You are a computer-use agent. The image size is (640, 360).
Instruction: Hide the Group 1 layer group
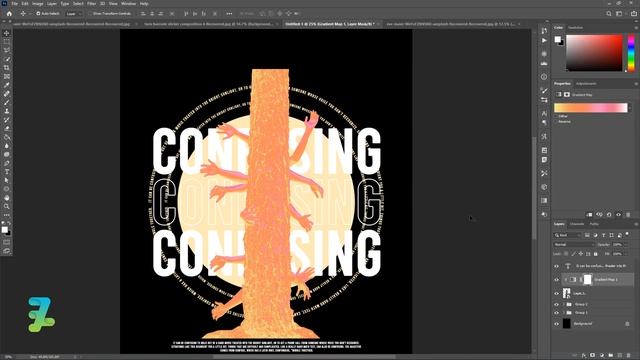point(556,313)
